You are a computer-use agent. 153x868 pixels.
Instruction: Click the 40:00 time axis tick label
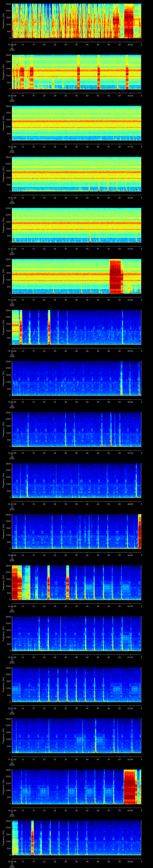click(x=130, y=96)
